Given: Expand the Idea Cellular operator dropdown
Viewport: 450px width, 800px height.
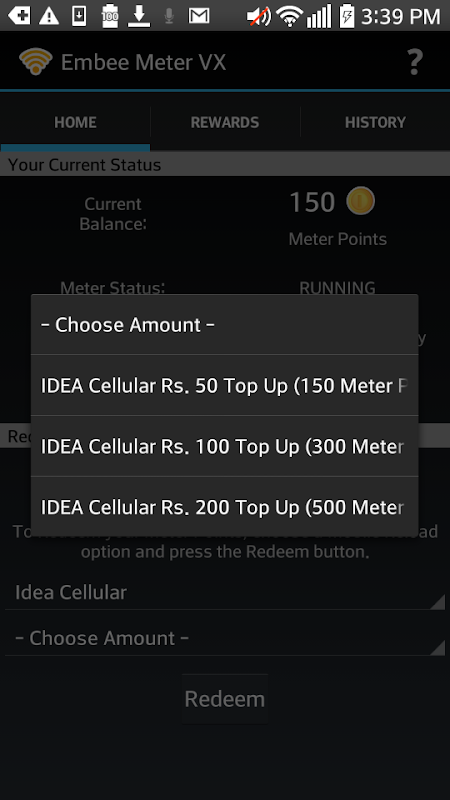Looking at the screenshot, I should (x=225, y=592).
